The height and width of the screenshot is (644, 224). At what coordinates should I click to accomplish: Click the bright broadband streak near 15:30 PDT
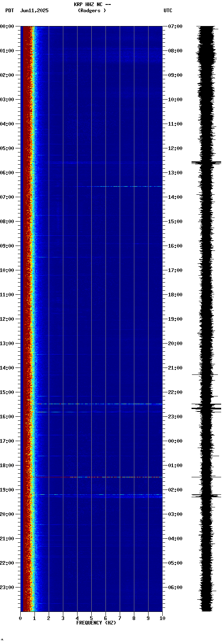click(x=99, y=404)
